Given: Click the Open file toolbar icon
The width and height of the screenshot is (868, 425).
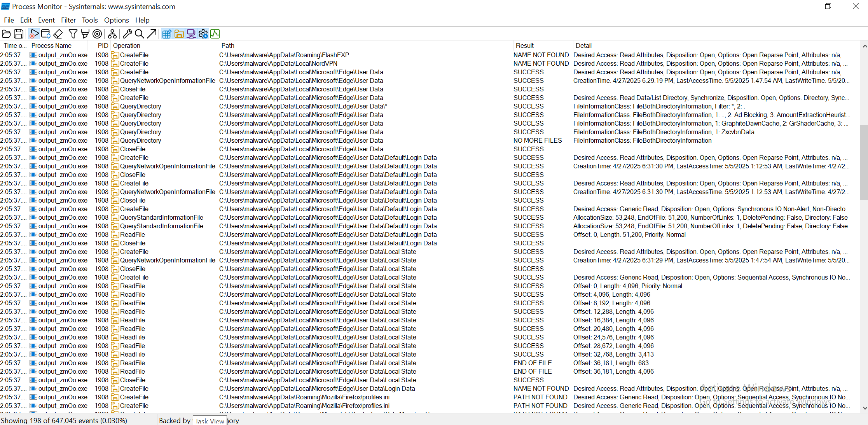Looking at the screenshot, I should tap(7, 34).
